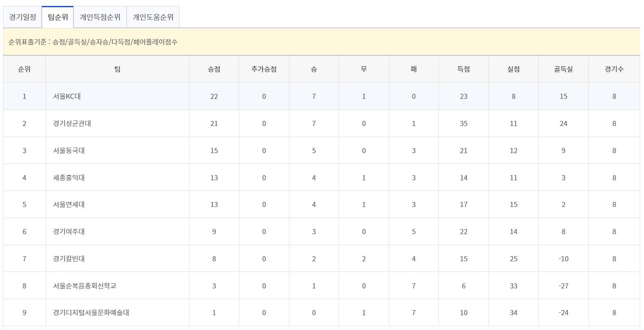The width and height of the screenshot is (644, 330).
Task: Click 경기성균관대's points value 21
Action: tap(214, 123)
